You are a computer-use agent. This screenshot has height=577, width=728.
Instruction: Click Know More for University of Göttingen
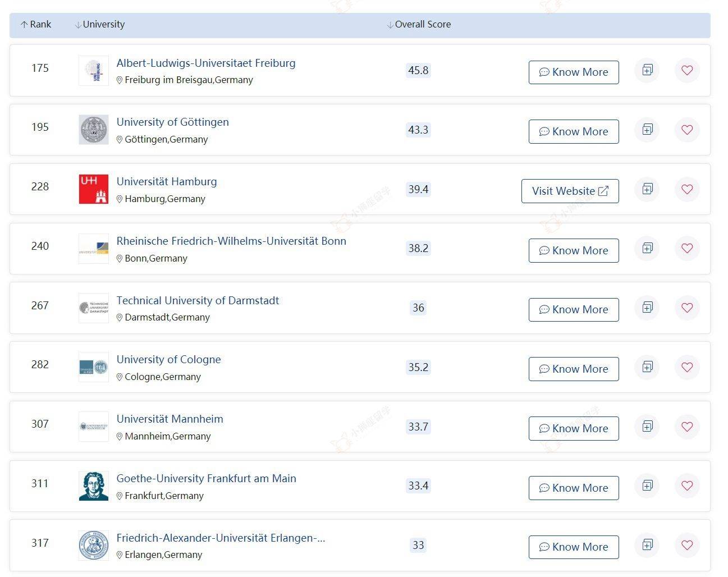(x=574, y=132)
